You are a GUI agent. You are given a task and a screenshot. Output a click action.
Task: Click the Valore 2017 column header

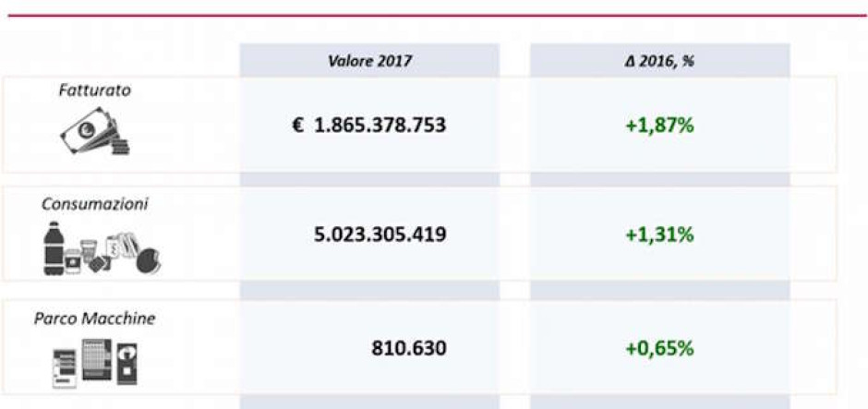pos(369,61)
